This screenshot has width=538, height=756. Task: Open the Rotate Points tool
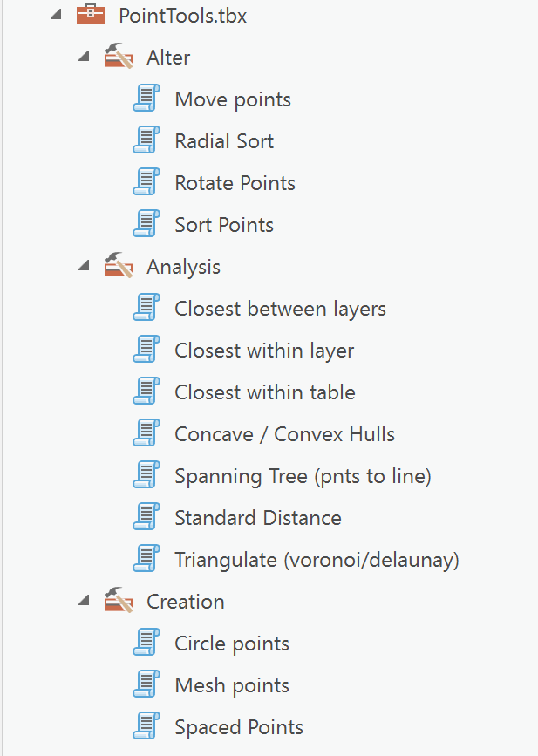tap(235, 183)
